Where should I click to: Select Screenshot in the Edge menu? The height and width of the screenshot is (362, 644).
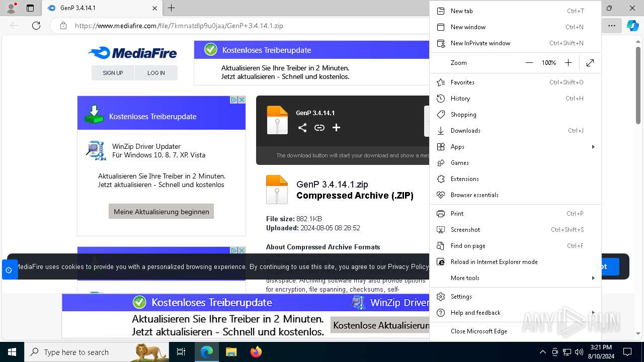pyautogui.click(x=515, y=230)
